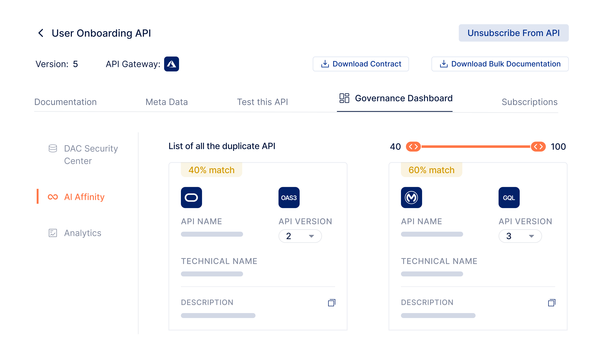Switch to the Documentation tab
Viewport: 603px width, 364px height.
[x=66, y=102]
